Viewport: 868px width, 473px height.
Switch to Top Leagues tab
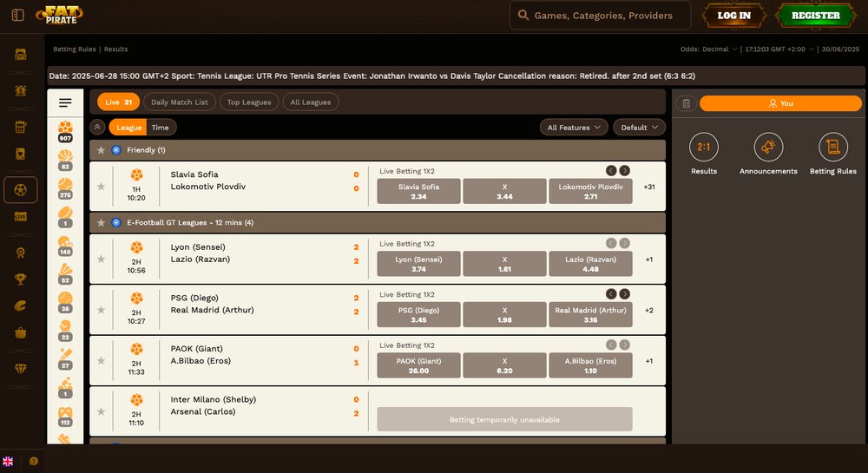249,102
